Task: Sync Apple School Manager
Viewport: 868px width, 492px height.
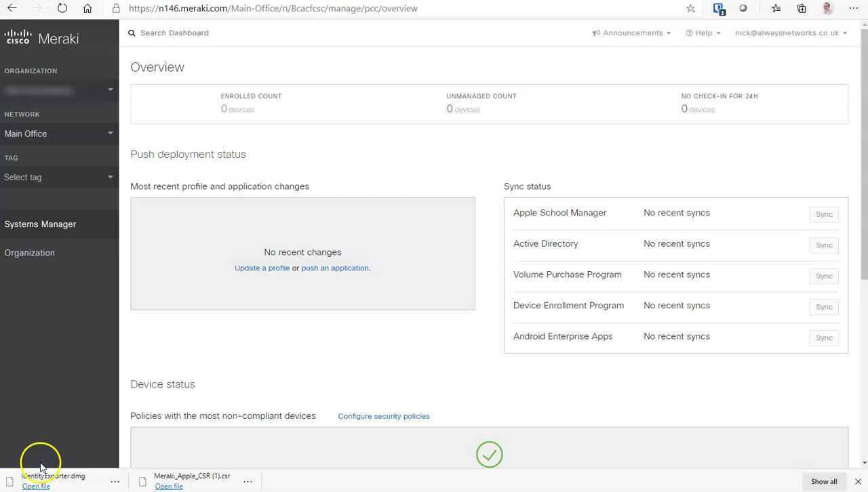Action: coord(824,214)
